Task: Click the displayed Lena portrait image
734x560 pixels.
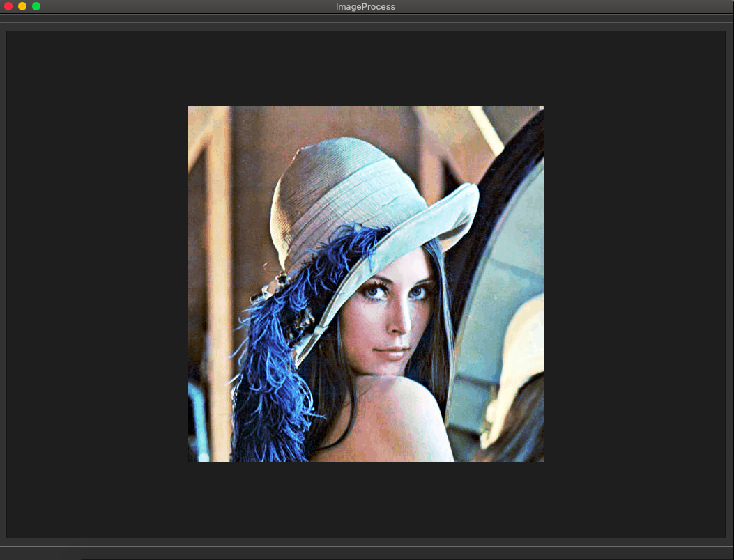Action: (x=365, y=284)
